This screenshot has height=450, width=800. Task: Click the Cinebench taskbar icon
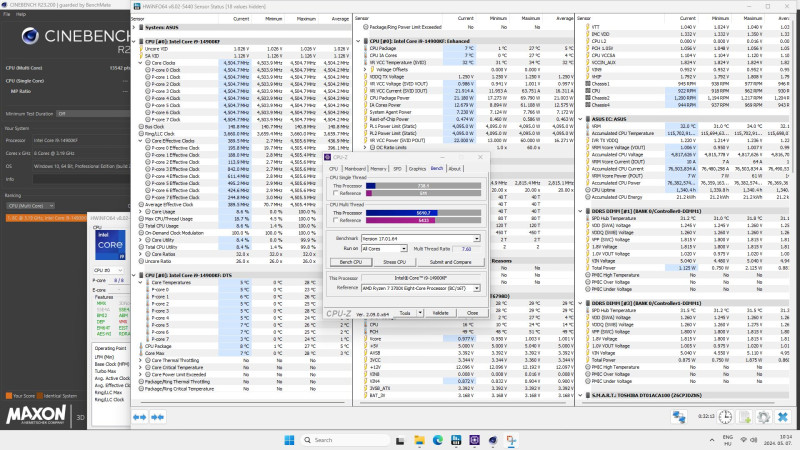tap(493, 440)
